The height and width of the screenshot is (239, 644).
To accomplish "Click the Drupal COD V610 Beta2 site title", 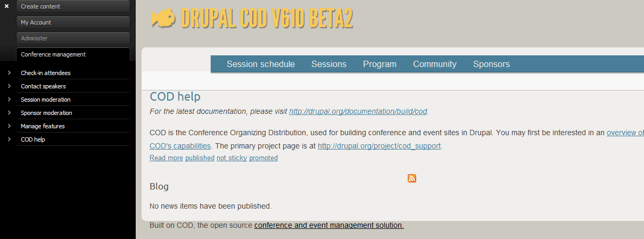I will click(267, 19).
